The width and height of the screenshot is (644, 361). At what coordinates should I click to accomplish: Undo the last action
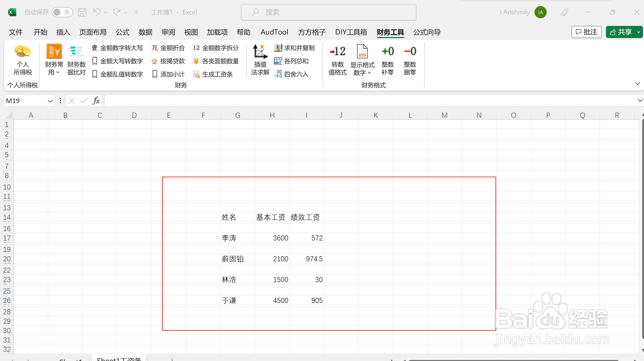point(97,12)
